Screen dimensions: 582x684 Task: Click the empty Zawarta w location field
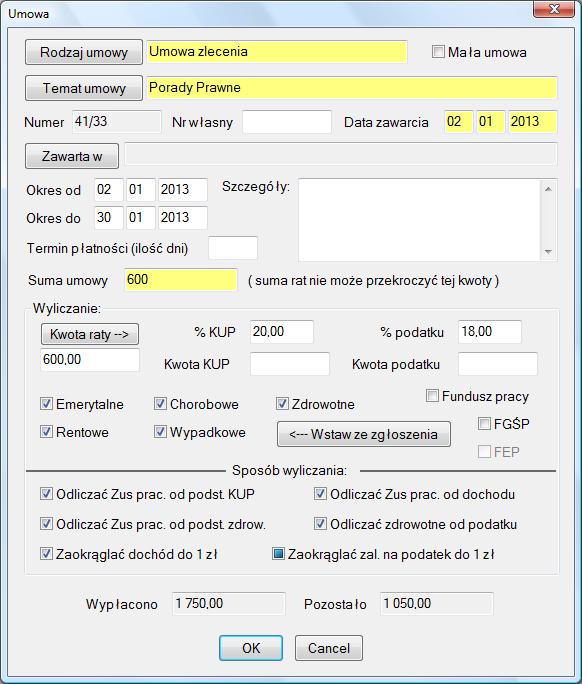(341, 154)
